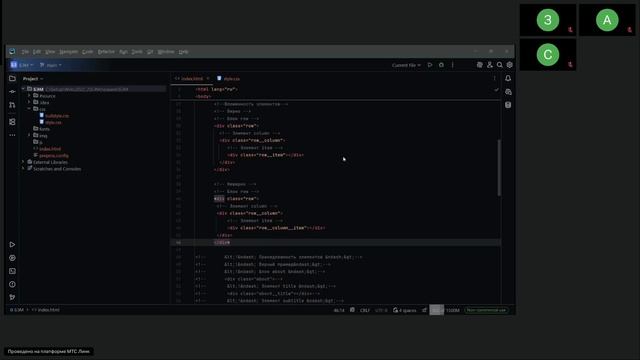Screen dimensions: 640x360
Task: Open the Structure tool window icon
Action: point(12,122)
